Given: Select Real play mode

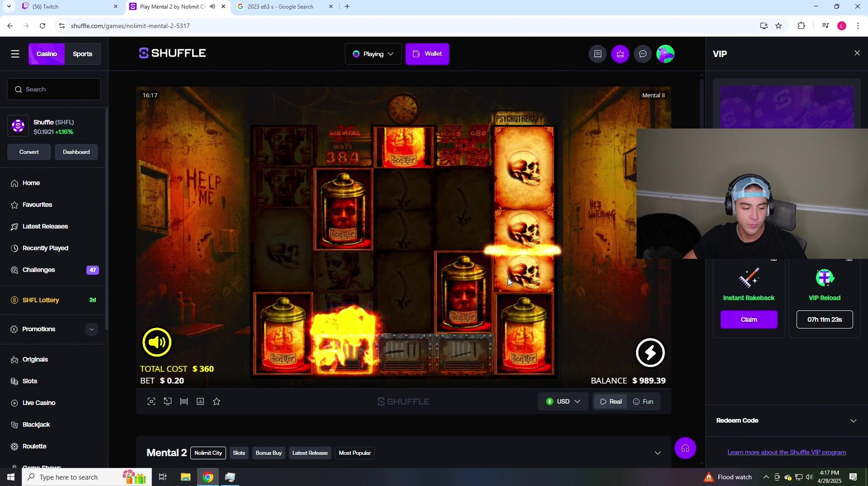Looking at the screenshot, I should pos(611,402).
